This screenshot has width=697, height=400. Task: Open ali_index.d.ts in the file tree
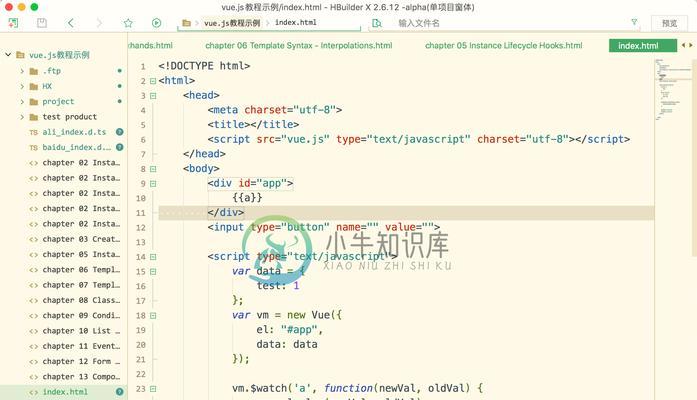tap(74, 132)
